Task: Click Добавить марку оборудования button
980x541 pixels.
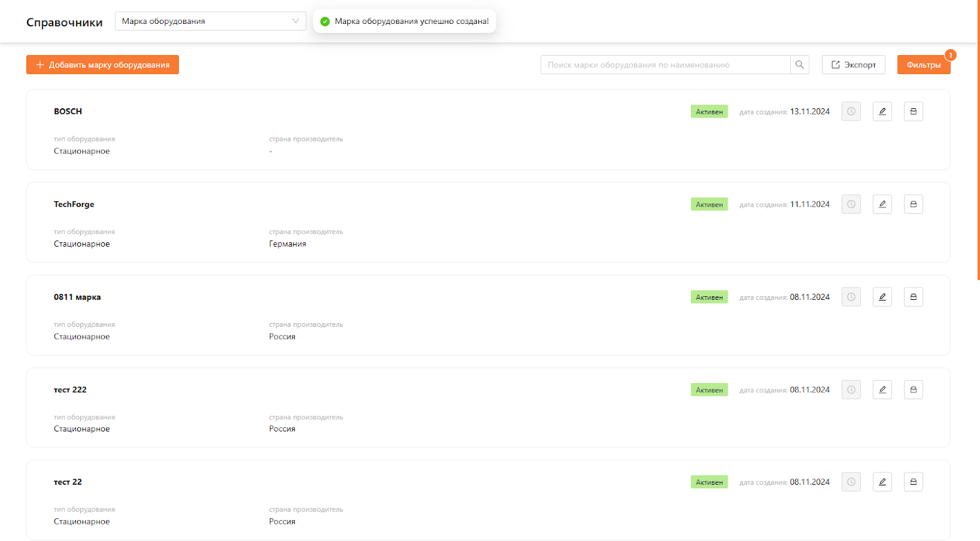Action: (102, 65)
